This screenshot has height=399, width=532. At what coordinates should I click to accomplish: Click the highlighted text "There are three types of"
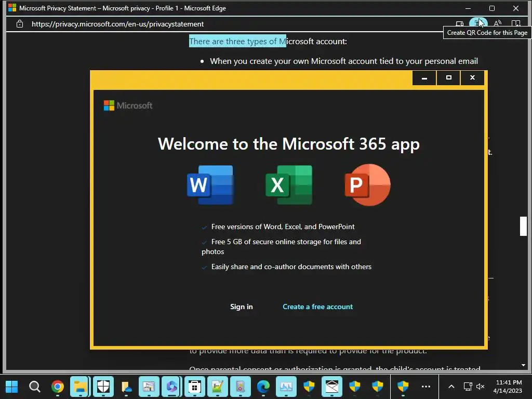click(x=233, y=42)
